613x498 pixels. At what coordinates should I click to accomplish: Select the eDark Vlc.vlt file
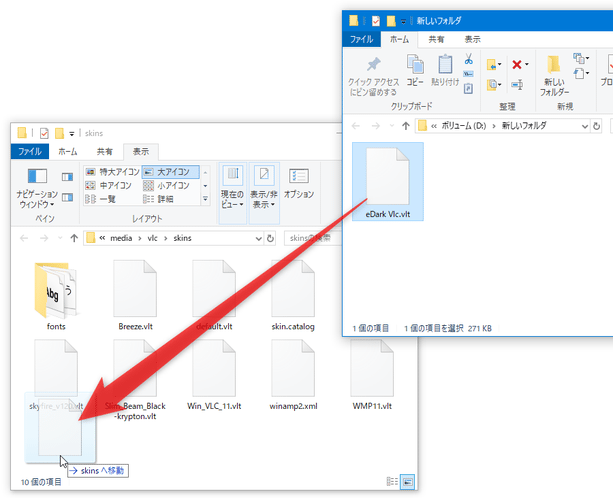(x=388, y=182)
